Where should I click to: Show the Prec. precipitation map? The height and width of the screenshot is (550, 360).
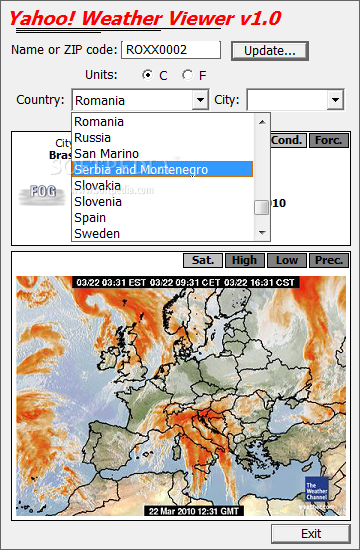click(x=329, y=260)
